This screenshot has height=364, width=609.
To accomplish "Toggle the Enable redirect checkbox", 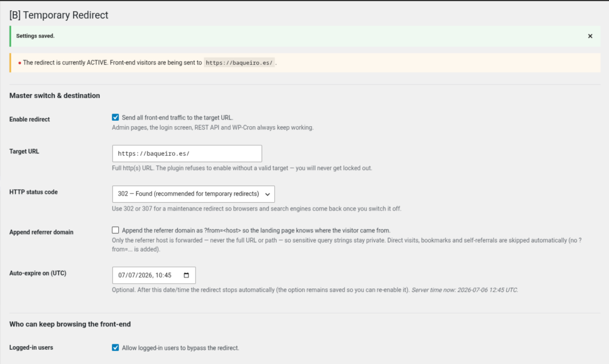I will pyautogui.click(x=115, y=117).
